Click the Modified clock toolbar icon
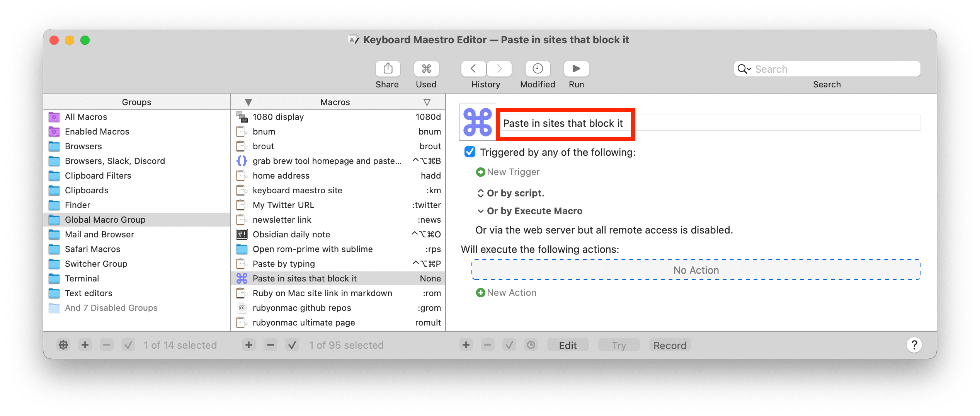980x416 pixels. [x=538, y=69]
